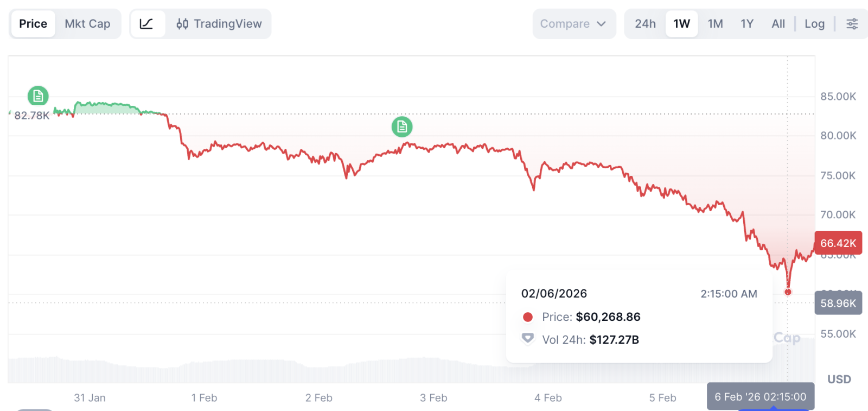Click the Compare dropdown chevron arrow
Viewport: 868px width, 411px height.
pyautogui.click(x=601, y=24)
